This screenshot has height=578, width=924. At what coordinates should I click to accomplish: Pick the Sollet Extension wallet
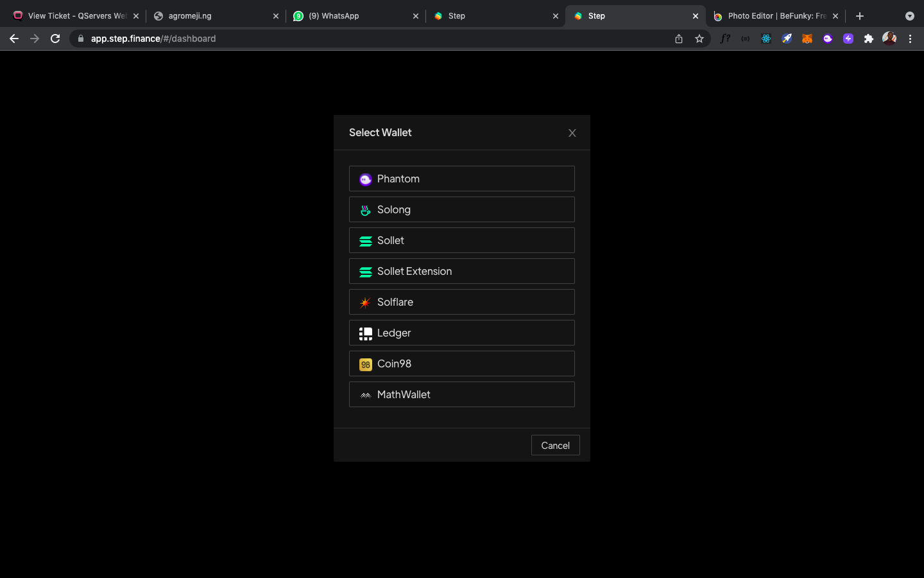[462, 271]
